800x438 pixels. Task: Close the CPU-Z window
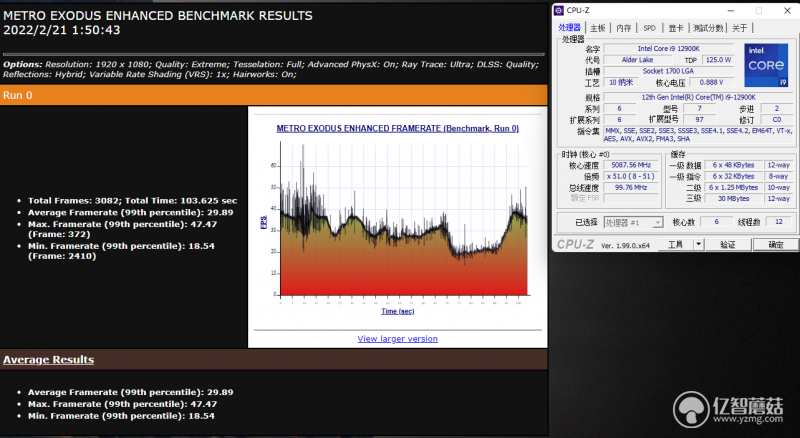[787, 10]
